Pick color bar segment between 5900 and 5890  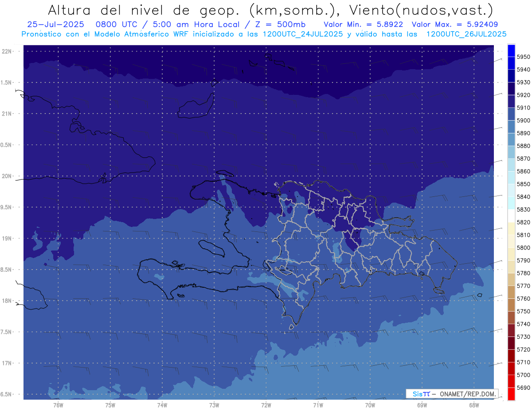point(511,126)
